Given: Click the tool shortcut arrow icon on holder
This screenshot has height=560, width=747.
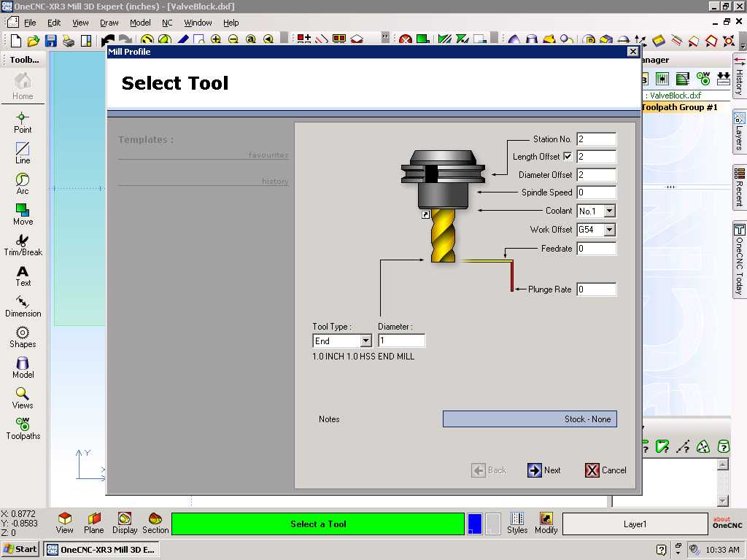Looking at the screenshot, I should click(425, 215).
